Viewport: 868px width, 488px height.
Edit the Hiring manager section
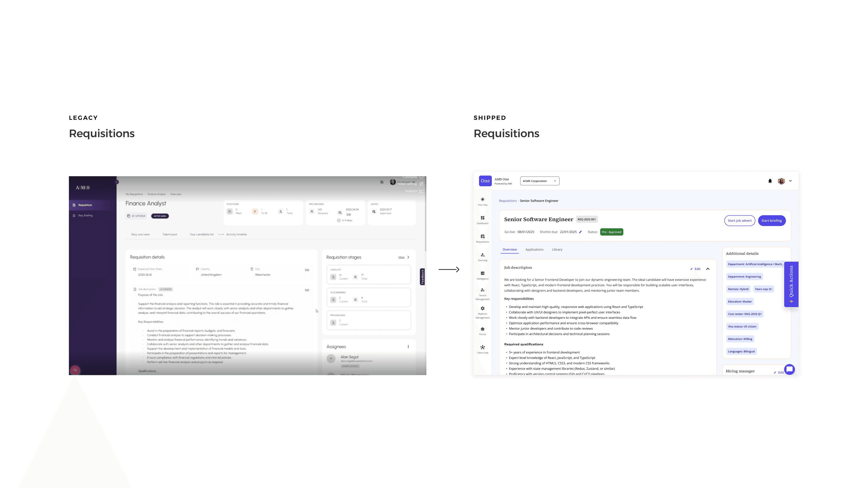779,373
